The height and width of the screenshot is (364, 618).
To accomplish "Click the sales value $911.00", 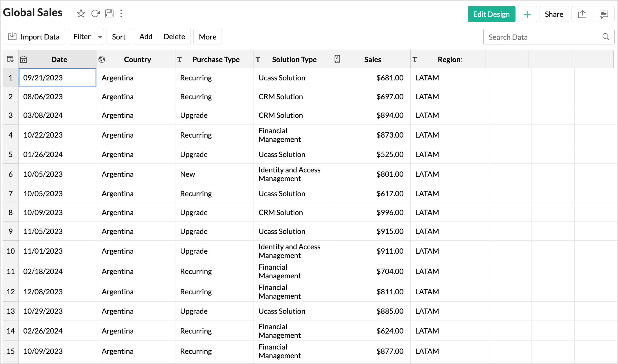I will coord(390,251).
